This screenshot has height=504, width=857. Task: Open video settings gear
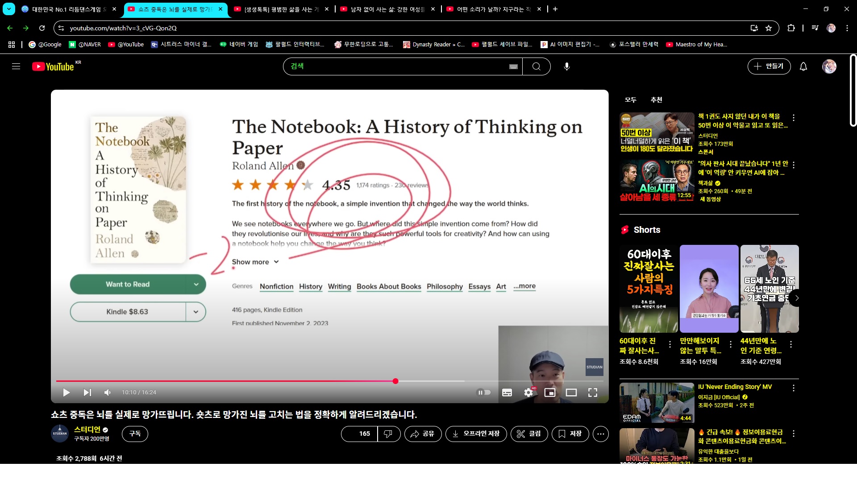click(x=528, y=392)
